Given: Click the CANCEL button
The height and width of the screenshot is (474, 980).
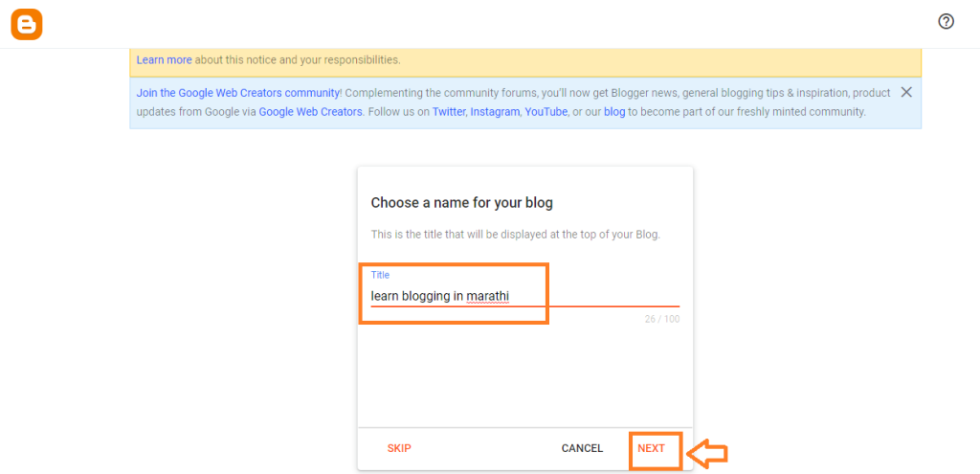Looking at the screenshot, I should [582, 448].
